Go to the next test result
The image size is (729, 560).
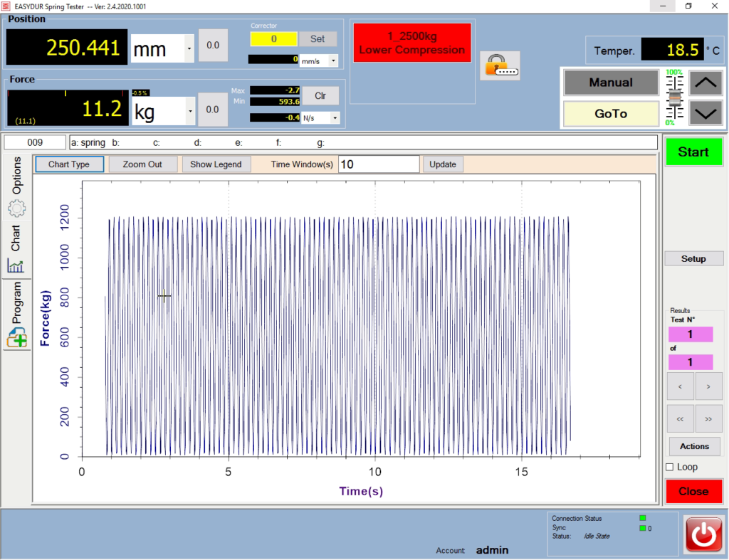point(708,386)
